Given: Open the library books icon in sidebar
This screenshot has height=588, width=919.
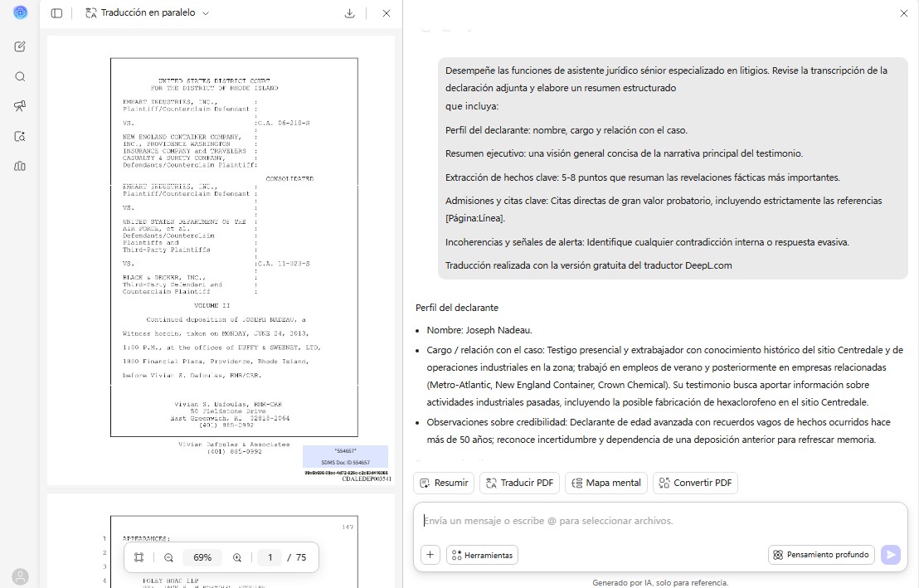Looking at the screenshot, I should [20, 166].
